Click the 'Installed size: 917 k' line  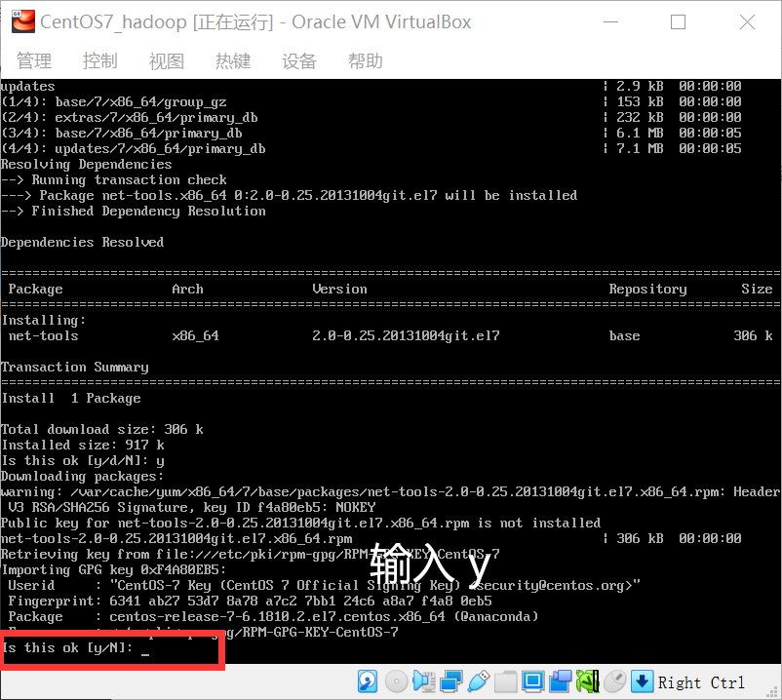pos(83,445)
